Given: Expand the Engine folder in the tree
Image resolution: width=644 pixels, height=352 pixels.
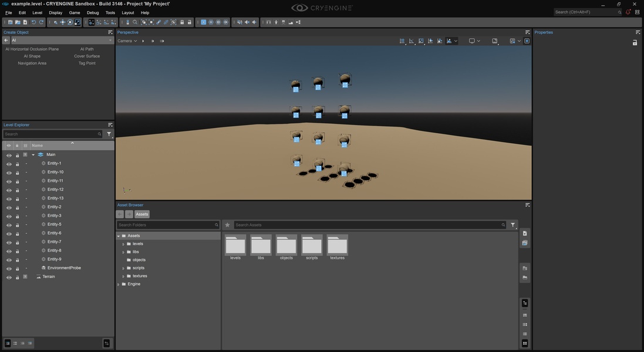Looking at the screenshot, I should (x=119, y=284).
